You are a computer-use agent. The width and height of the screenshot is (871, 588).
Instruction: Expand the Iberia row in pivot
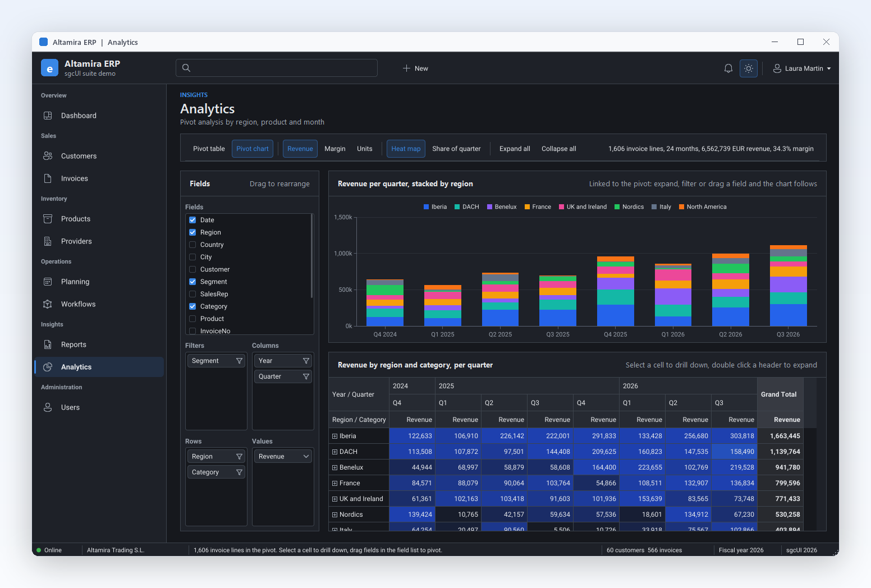(335, 436)
